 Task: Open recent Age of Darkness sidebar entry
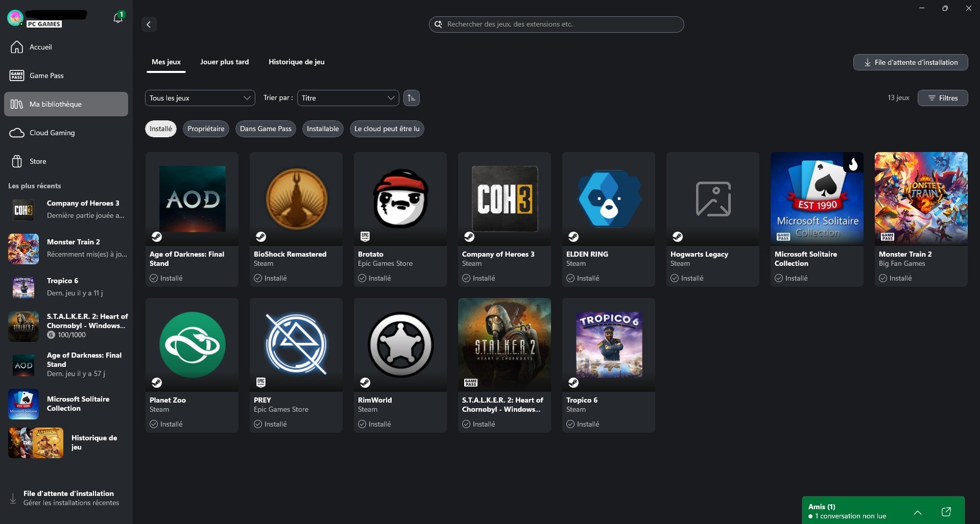[66, 365]
